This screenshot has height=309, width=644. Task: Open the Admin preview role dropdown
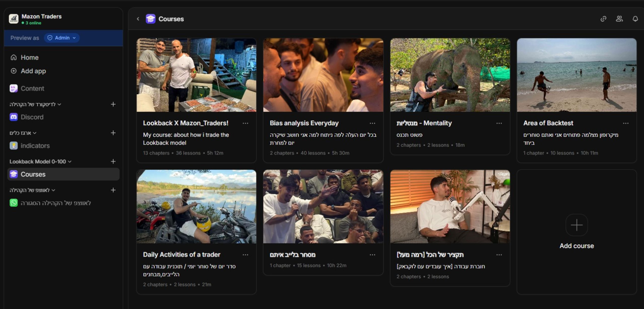(62, 38)
